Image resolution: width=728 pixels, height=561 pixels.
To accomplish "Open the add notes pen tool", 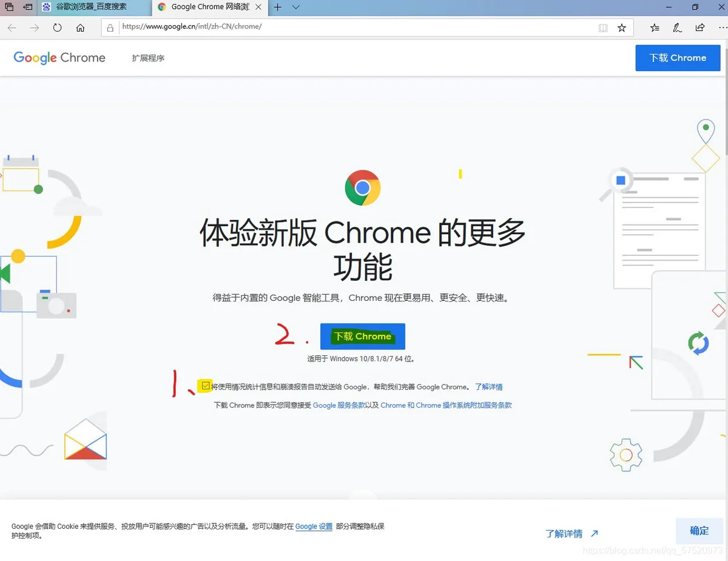I will pyautogui.click(x=677, y=28).
